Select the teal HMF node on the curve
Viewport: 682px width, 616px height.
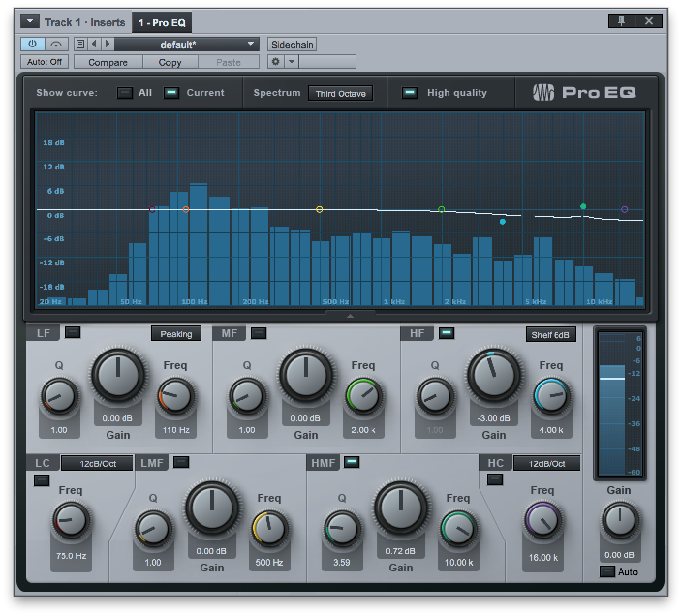tap(583, 206)
